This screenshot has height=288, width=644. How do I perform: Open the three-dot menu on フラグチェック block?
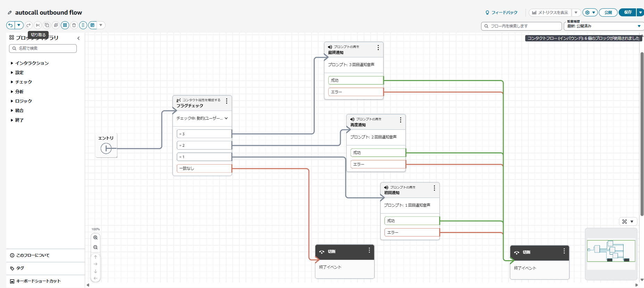click(227, 101)
